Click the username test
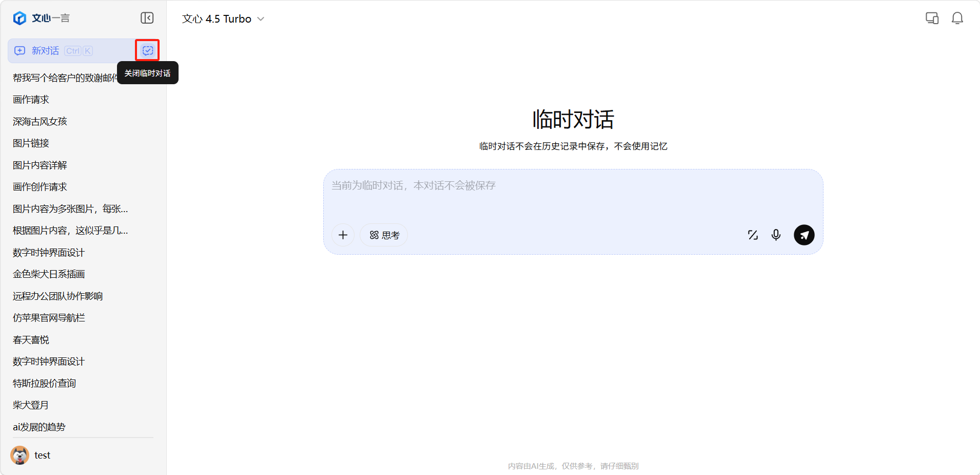 click(x=42, y=455)
